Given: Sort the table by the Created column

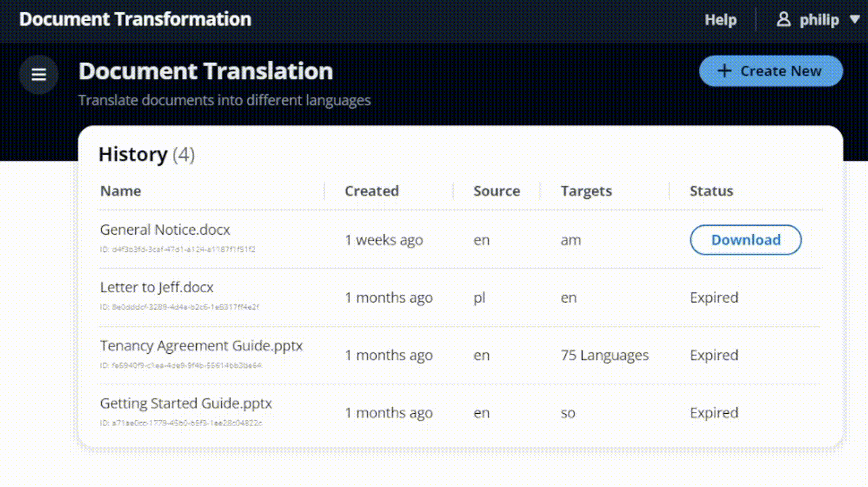Looking at the screenshot, I should 372,191.
